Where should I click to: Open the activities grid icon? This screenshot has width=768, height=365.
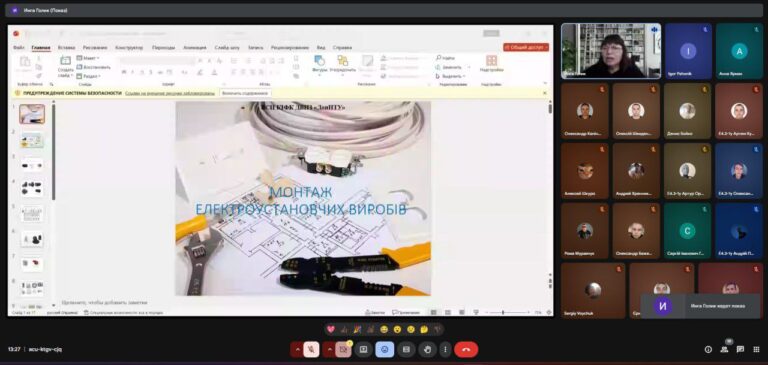[x=756, y=349]
